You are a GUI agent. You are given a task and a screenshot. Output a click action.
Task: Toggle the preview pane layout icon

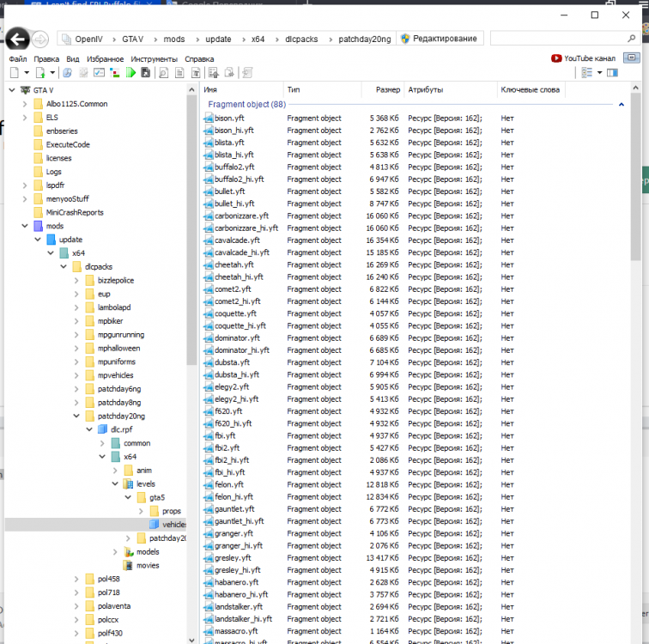[613, 73]
